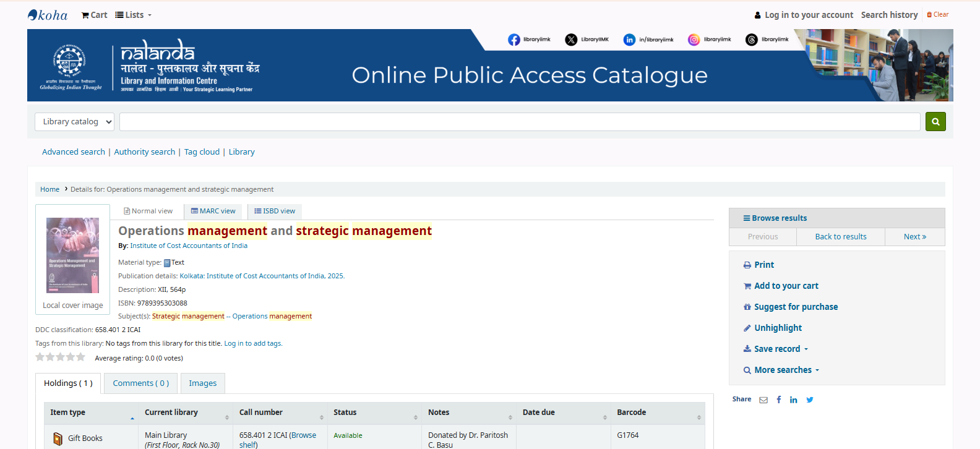This screenshot has height=449, width=980.
Task: Open the LibraryIIMK X profile icon
Action: pos(571,40)
